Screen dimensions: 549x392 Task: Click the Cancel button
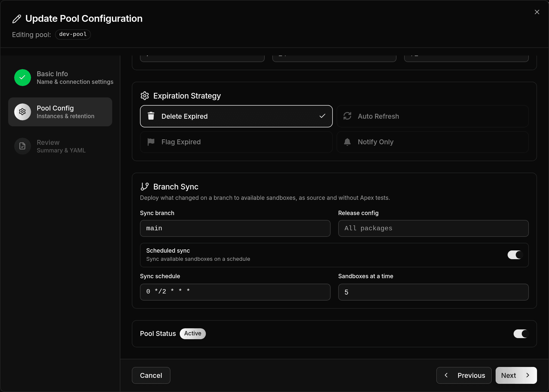coord(151,375)
